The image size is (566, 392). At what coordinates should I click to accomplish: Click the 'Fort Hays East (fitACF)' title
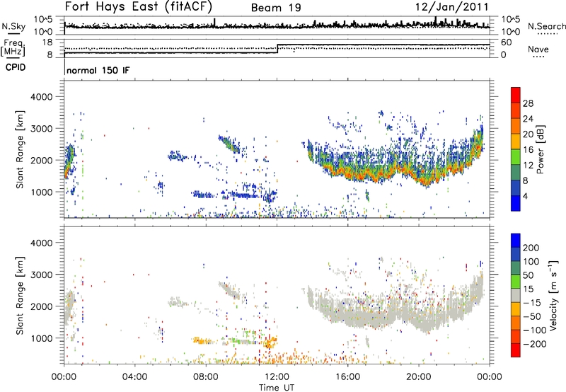coord(139,6)
